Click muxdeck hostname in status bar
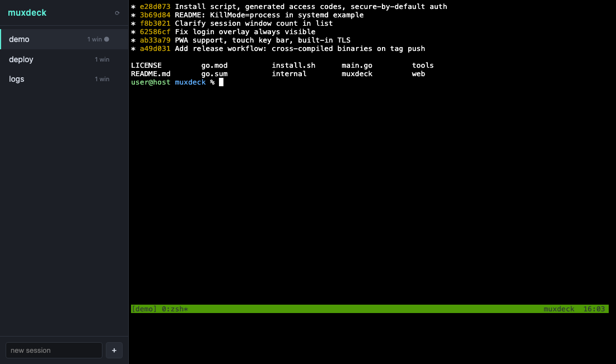 pos(559,309)
